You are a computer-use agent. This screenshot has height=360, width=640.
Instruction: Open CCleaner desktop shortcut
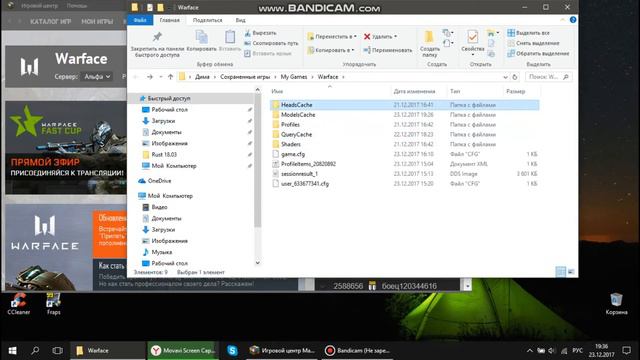(19, 304)
